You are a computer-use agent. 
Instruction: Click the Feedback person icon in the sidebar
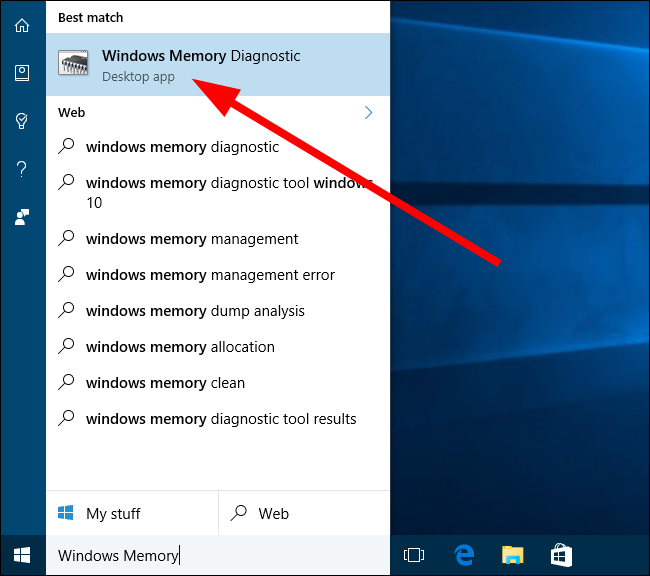[x=22, y=217]
